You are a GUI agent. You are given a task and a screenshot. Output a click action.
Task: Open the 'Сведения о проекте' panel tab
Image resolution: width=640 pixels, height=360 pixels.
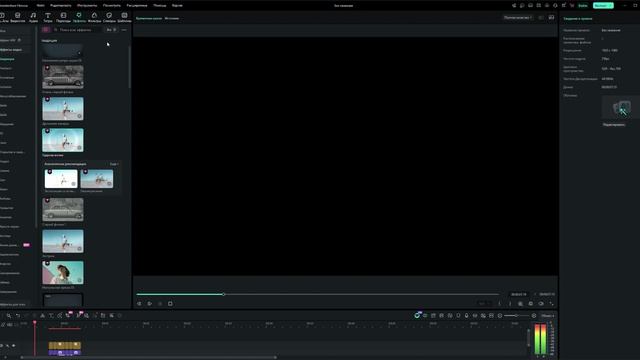point(578,18)
